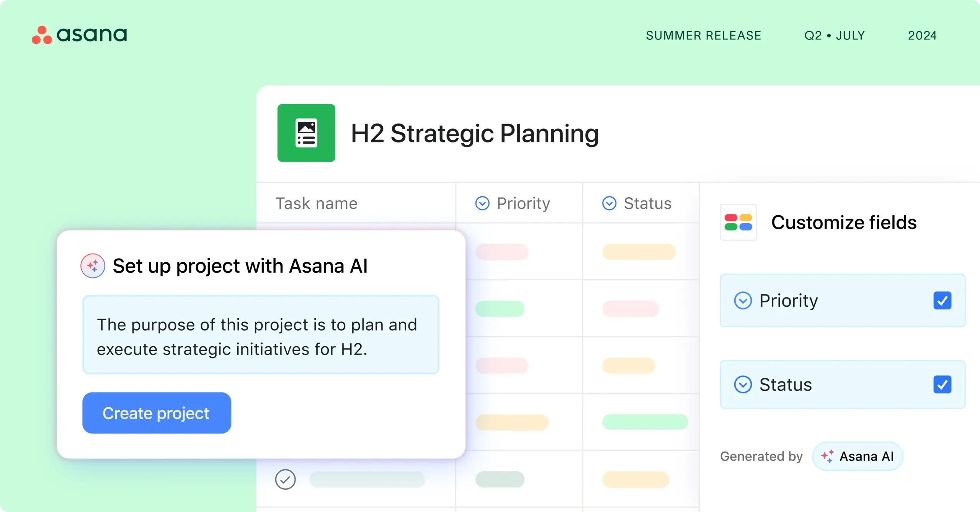Open the H2 Strategic Planning project icon
Screen dimensions: 980x512
point(306,133)
